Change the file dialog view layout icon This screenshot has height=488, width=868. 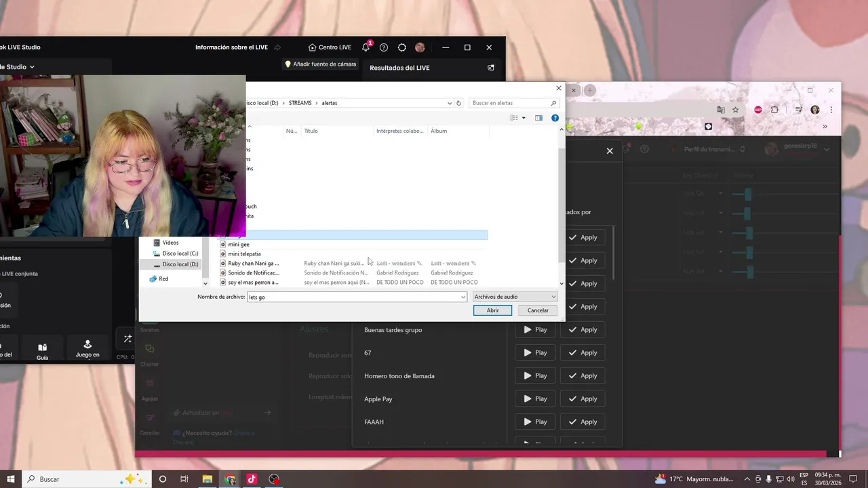coord(514,118)
